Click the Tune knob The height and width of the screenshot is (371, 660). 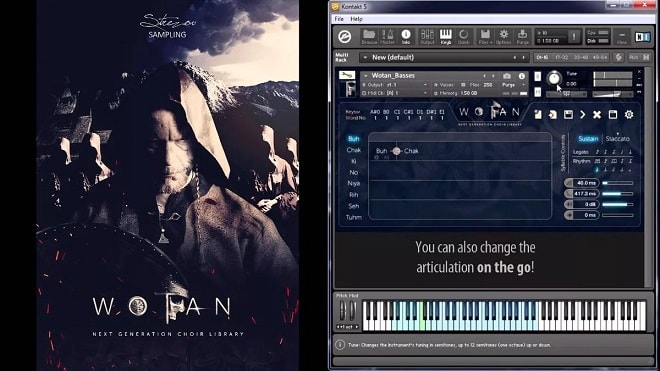(x=554, y=78)
